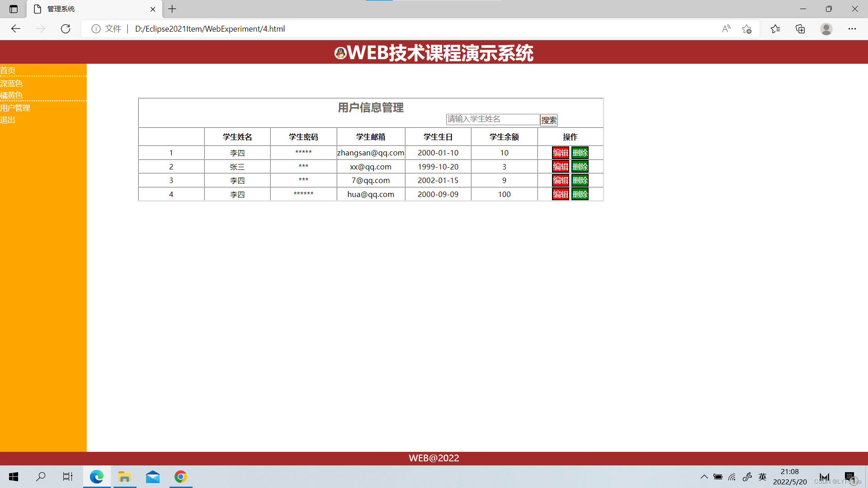Focus the 请输入学生姓名 search input

tap(492, 119)
